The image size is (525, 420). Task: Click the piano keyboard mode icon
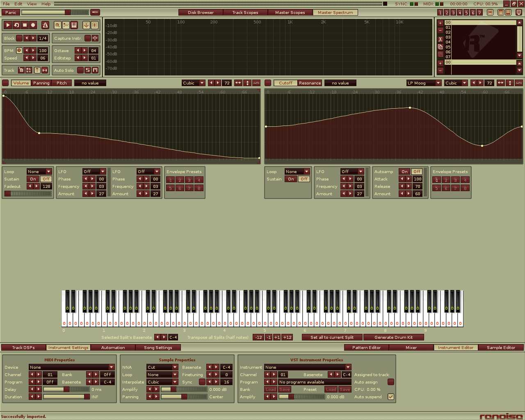pyautogui.click(x=74, y=25)
